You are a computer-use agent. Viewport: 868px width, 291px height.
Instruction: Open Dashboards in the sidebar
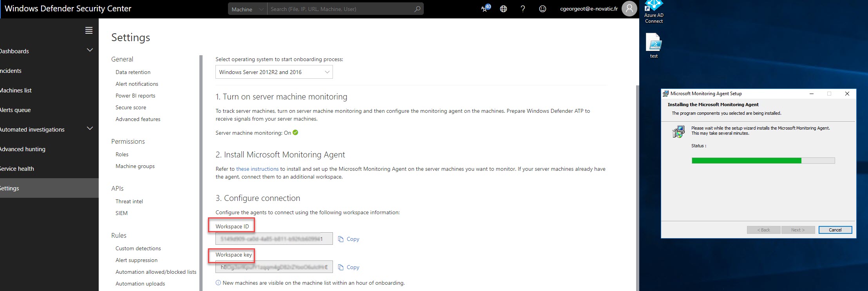coord(14,51)
